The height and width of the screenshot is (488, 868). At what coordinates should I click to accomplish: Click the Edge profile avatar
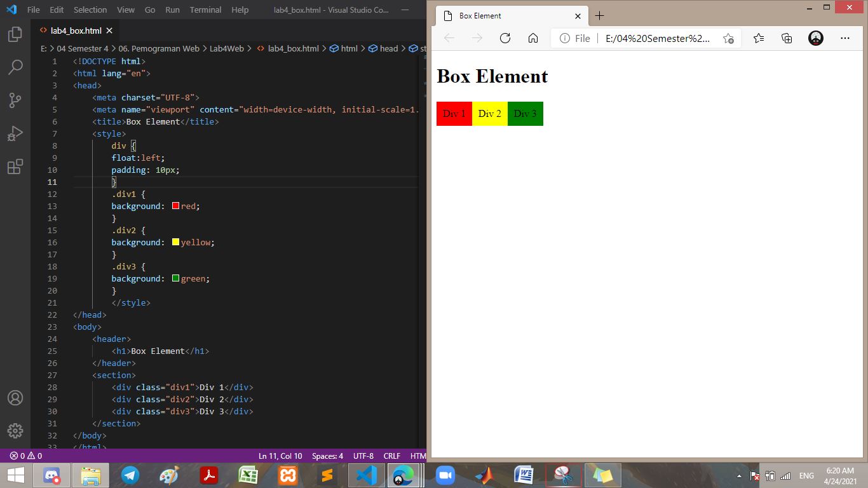click(x=815, y=38)
